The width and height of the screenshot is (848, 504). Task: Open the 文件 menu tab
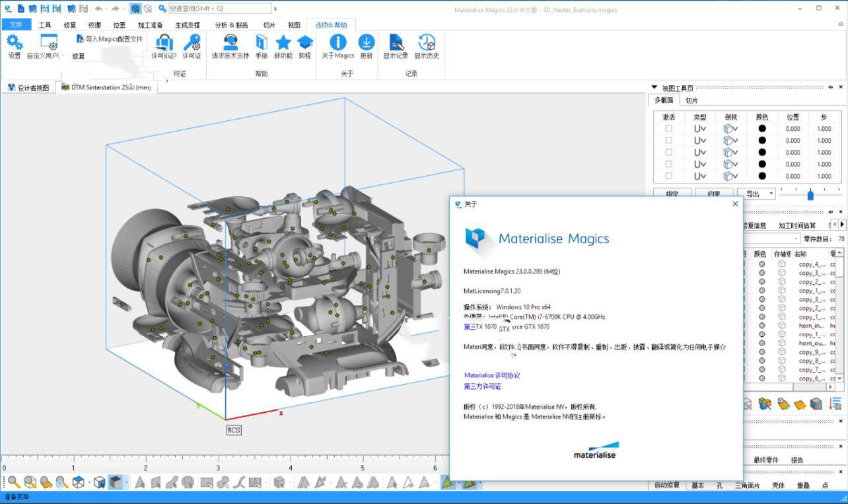pos(16,24)
